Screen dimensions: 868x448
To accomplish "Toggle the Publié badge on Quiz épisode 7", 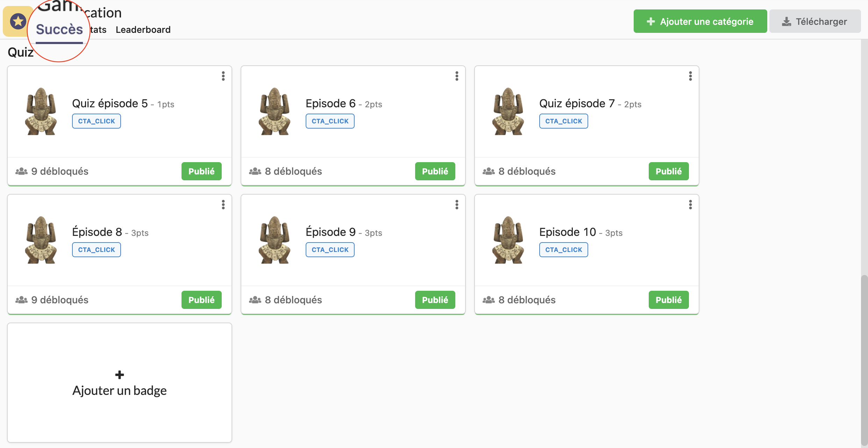I will pos(669,171).
